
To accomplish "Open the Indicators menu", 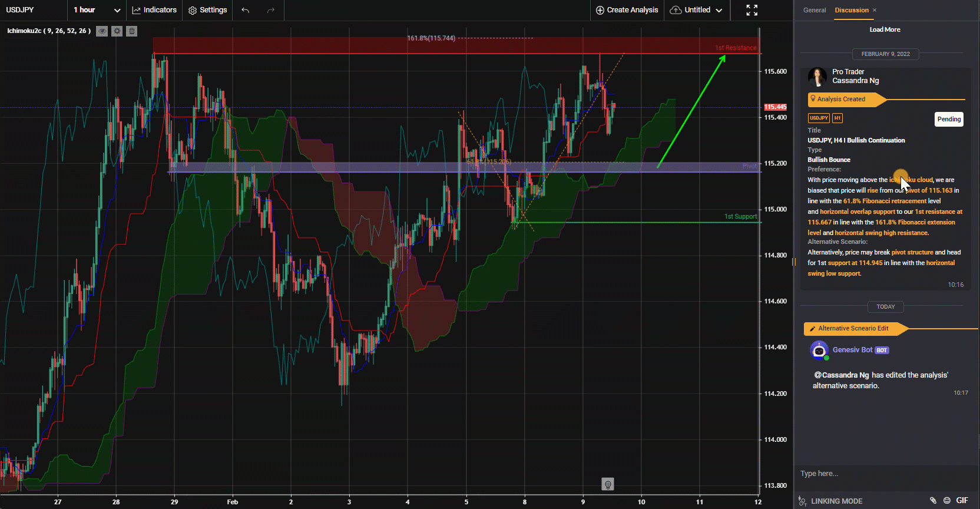I will pos(154,10).
